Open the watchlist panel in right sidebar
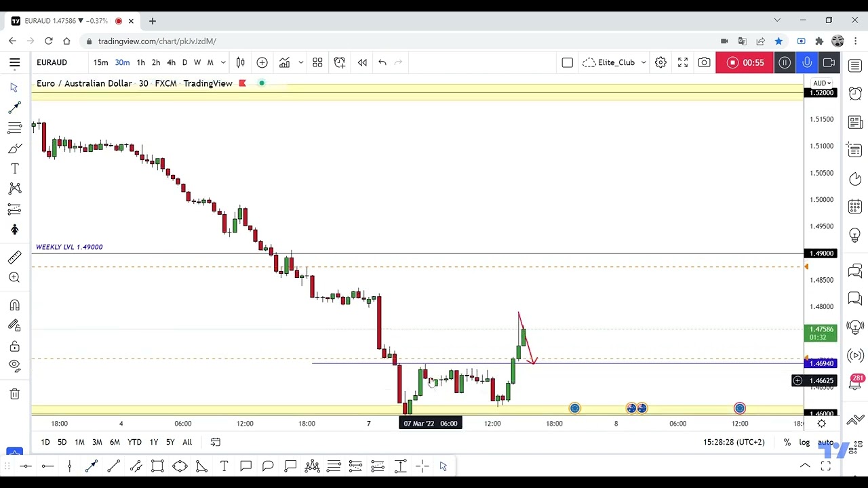868x488 pixels. tap(855, 66)
